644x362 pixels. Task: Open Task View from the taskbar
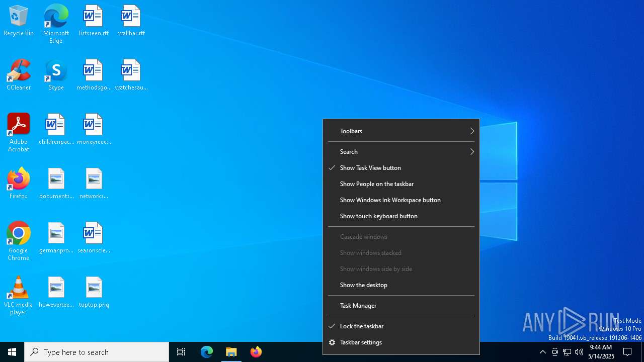(x=181, y=352)
